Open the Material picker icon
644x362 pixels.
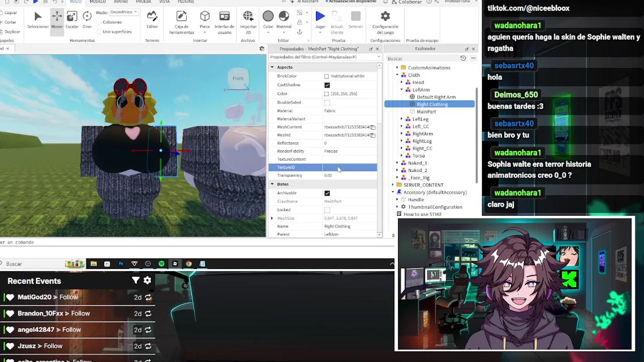(284, 17)
